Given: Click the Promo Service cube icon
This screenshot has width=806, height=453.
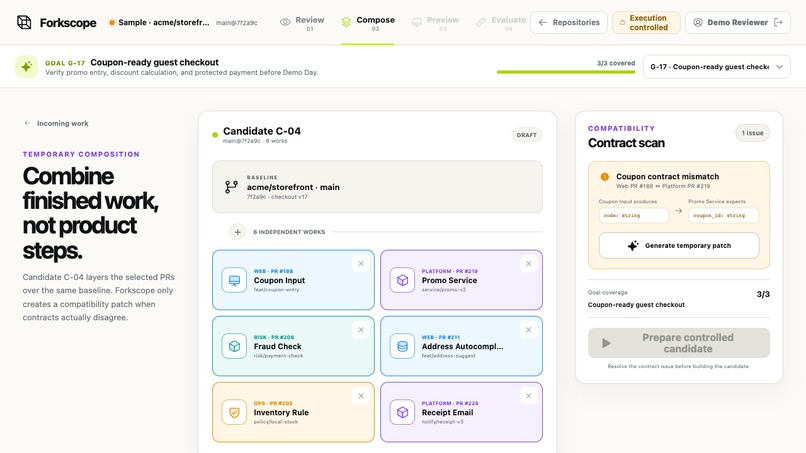Looking at the screenshot, I should tap(402, 280).
